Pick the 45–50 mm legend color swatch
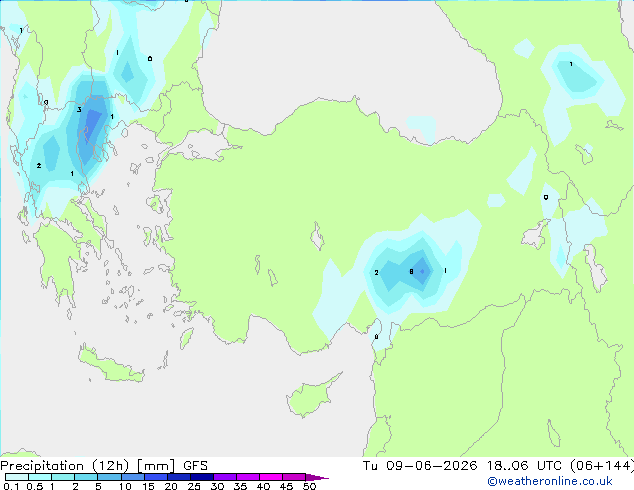Image resolution: width=634 pixels, height=490 pixels. [294, 477]
